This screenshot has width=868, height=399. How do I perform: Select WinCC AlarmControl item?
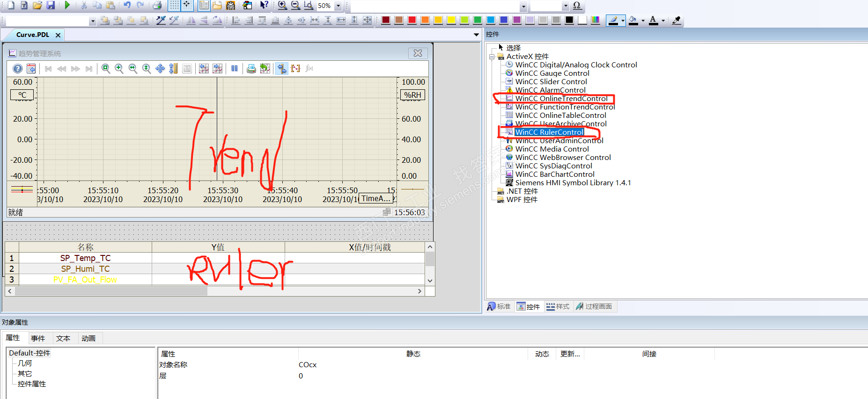[x=550, y=90]
